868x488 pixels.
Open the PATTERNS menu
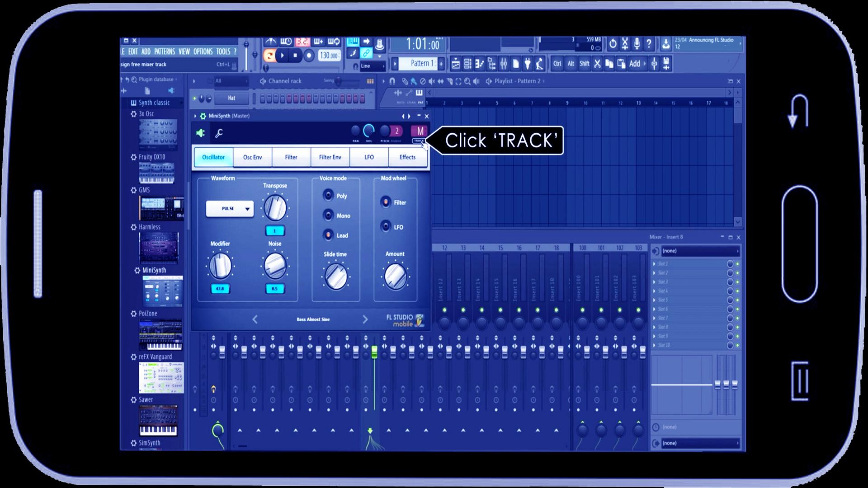pyautogui.click(x=165, y=52)
